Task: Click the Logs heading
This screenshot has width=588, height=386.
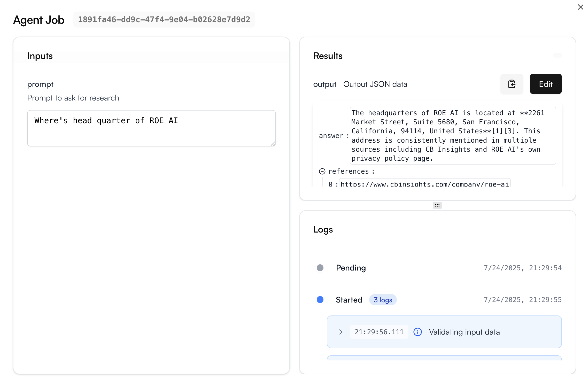Action: coord(323,230)
